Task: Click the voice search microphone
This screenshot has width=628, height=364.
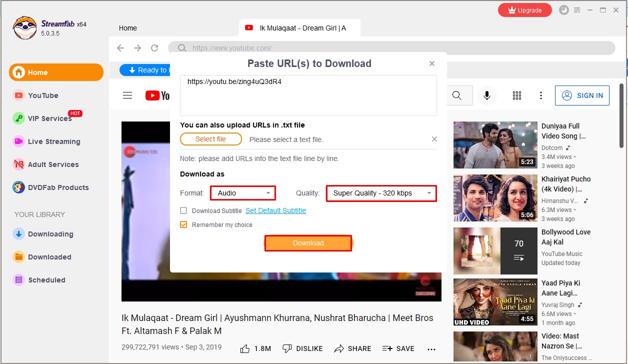Action: (x=486, y=95)
